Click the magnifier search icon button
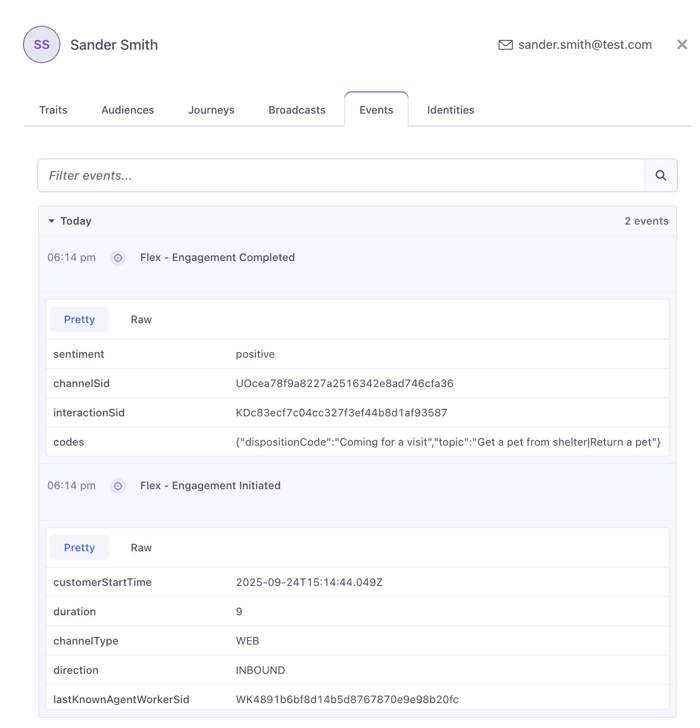700x728 pixels. [661, 176]
